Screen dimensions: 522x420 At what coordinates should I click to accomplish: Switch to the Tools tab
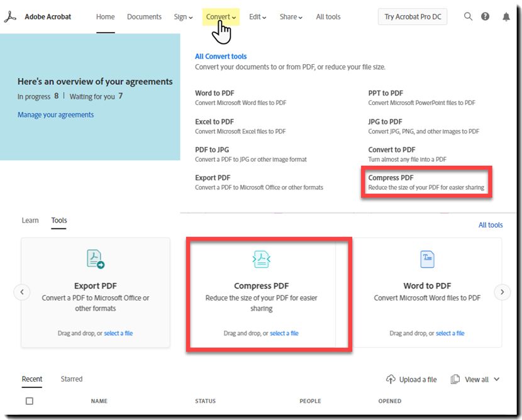[x=59, y=220]
